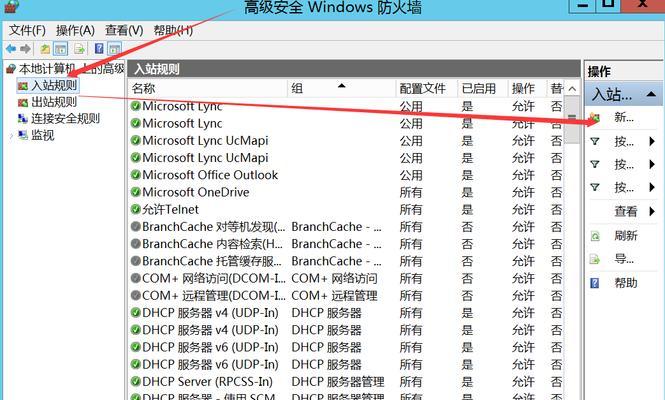The width and height of the screenshot is (665, 400).
Task: Click the 入站规则 tree node icon
Action: pyautogui.click(x=23, y=86)
